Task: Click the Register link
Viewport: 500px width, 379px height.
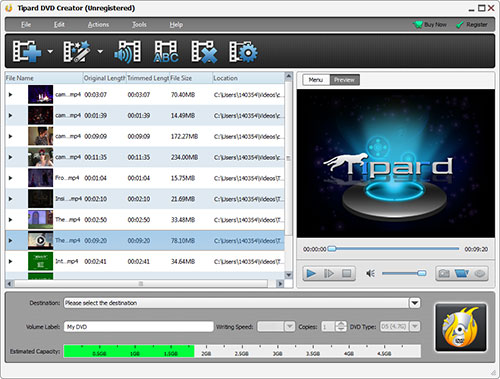Action: pos(472,25)
